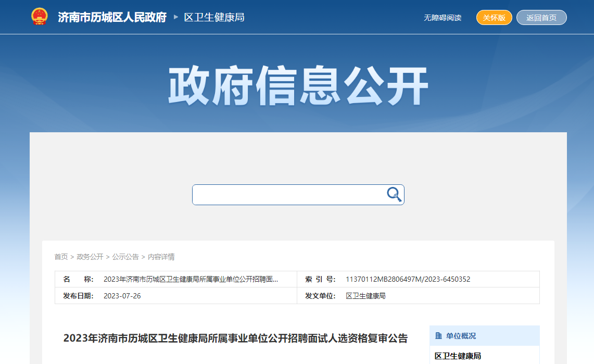Go to 首页 in breadcrumb
This screenshot has width=594, height=364.
[x=61, y=257]
